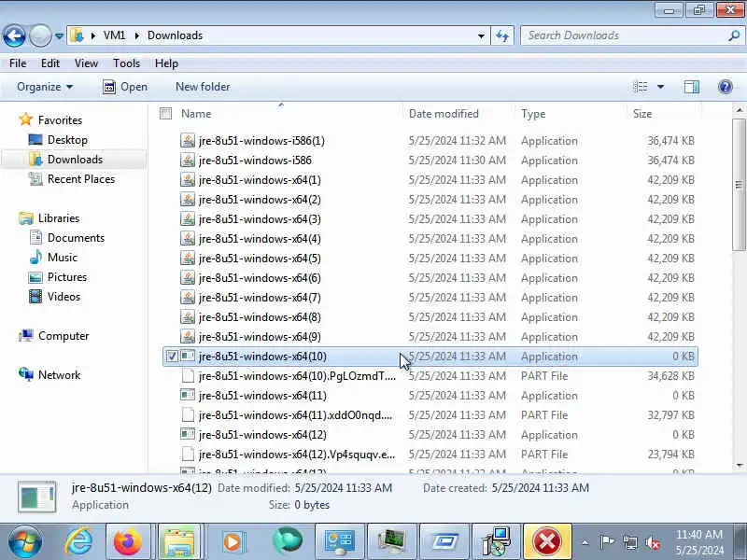Uncheck the jre-8u51-windows-x64(10) checkbox

point(172,357)
